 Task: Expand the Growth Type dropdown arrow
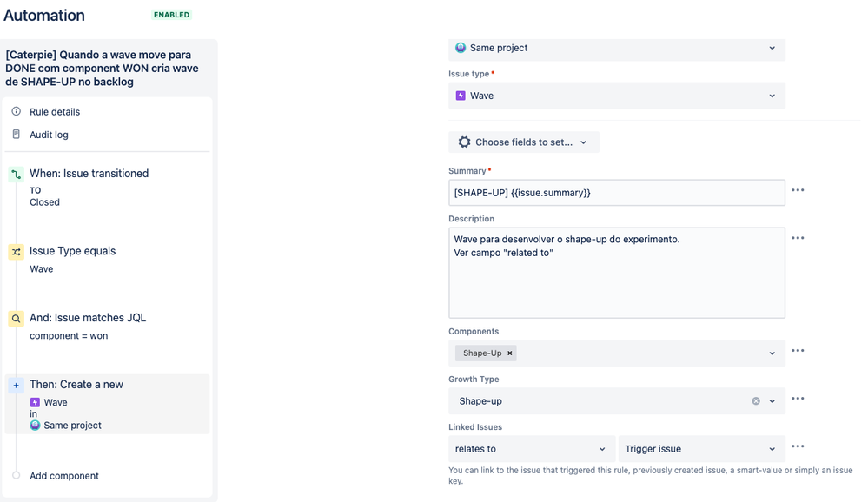[772, 401]
